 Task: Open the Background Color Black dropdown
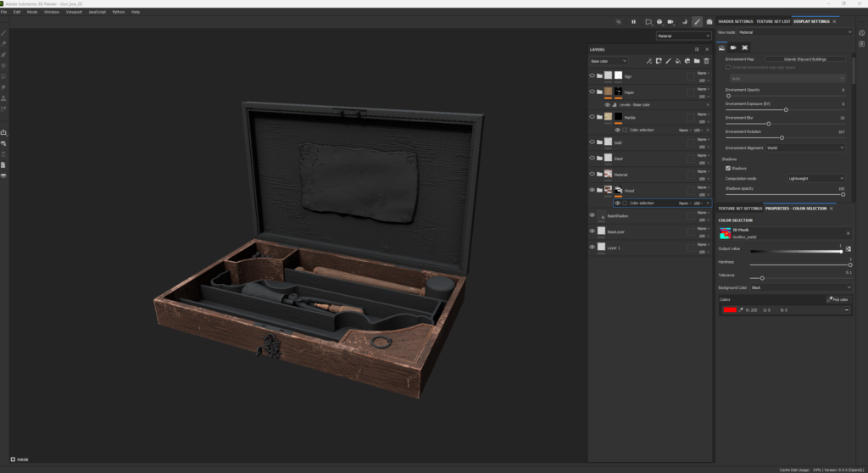800,287
